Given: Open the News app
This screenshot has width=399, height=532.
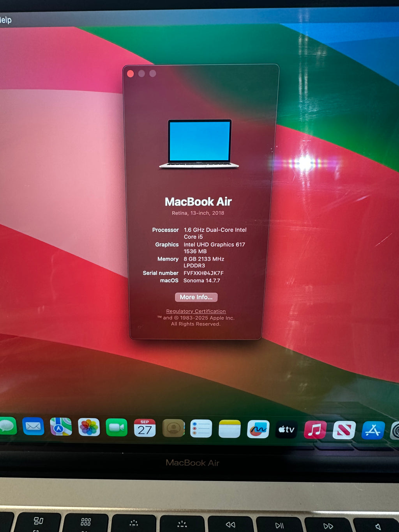Looking at the screenshot, I should pos(344,430).
